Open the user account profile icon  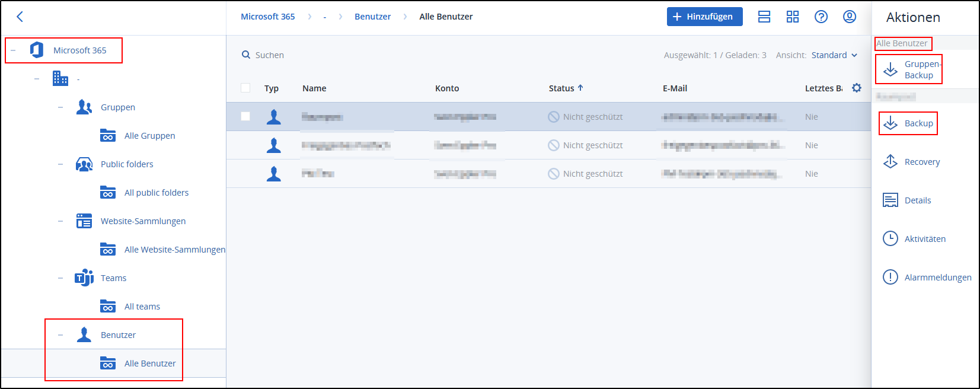(x=849, y=17)
